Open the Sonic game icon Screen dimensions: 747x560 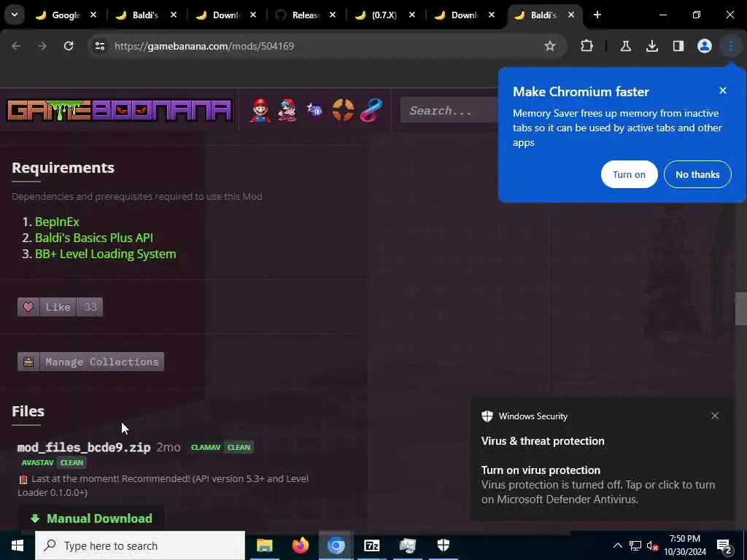click(315, 110)
